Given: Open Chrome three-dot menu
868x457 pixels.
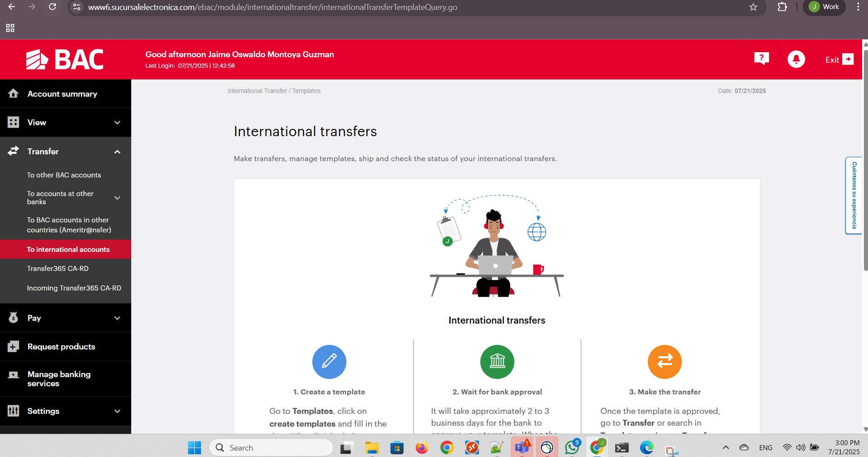Looking at the screenshot, I should (x=858, y=7).
